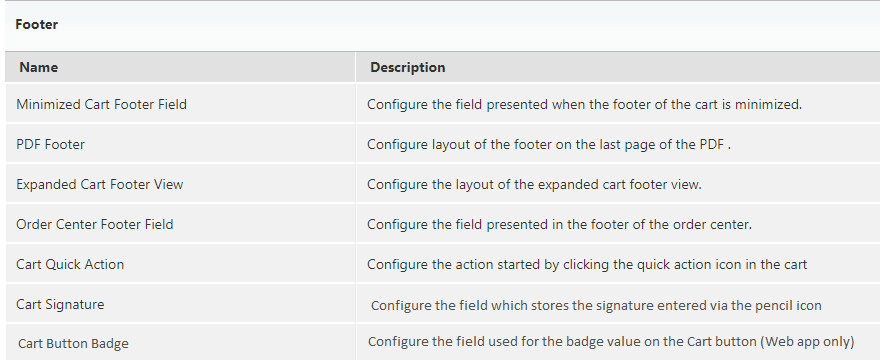
Task: Click the Cart Signature table row
Action: [x=443, y=303]
